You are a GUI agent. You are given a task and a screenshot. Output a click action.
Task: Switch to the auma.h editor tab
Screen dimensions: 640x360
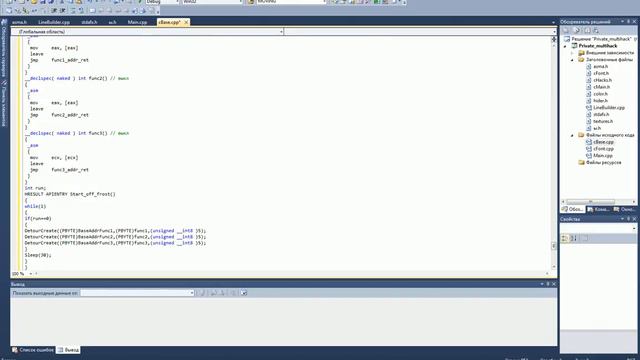19,22
